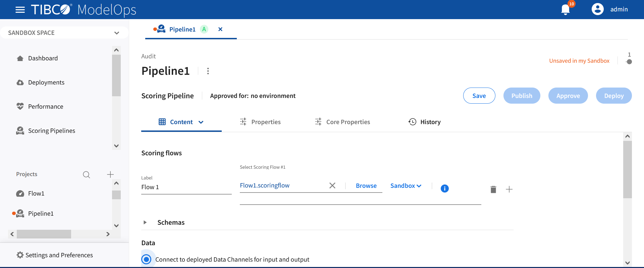644x268 pixels.
Task: Click the admin user avatar icon
Action: pos(597,9)
